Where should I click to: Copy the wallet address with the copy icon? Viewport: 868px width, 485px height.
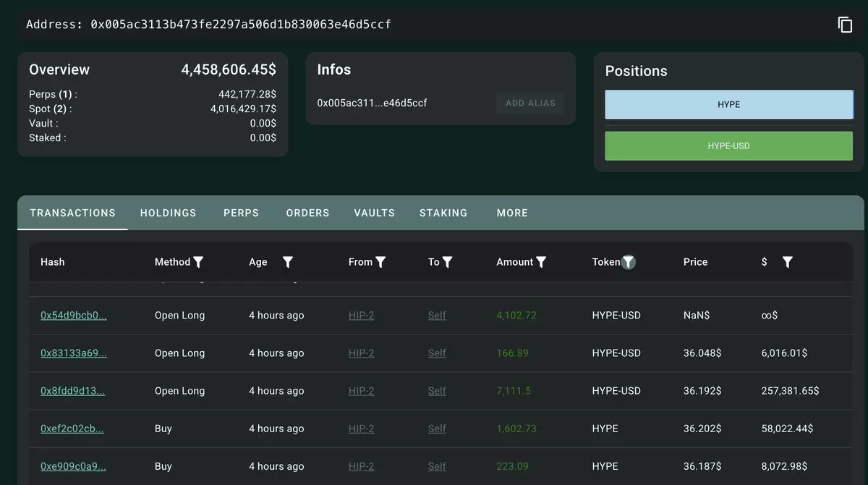[845, 25]
